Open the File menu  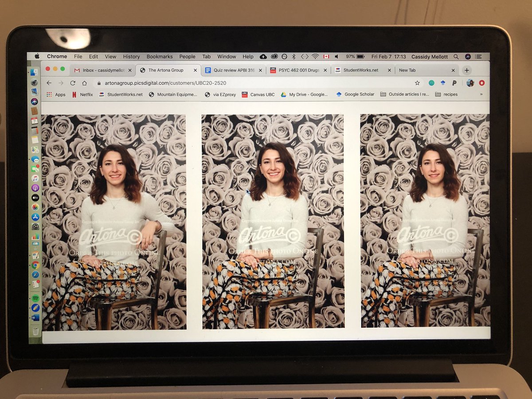78,56
